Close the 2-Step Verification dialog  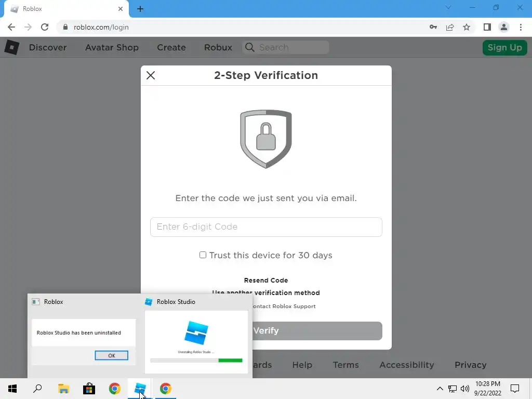tap(151, 75)
